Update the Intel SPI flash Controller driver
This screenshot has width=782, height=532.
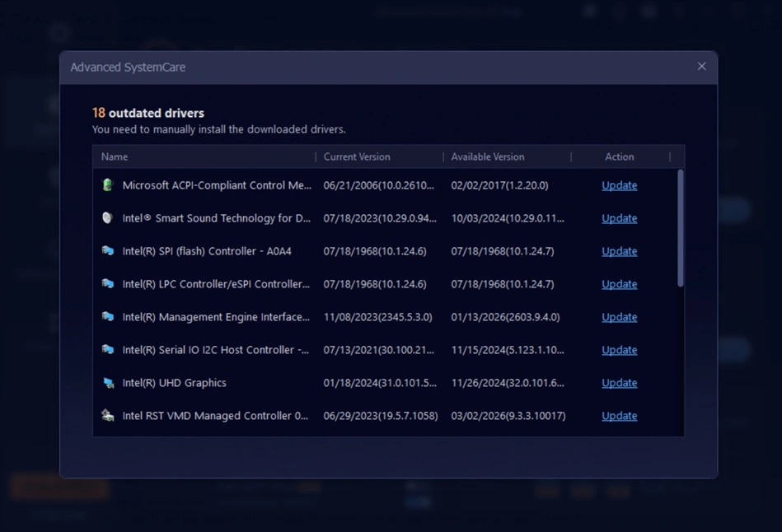click(620, 251)
